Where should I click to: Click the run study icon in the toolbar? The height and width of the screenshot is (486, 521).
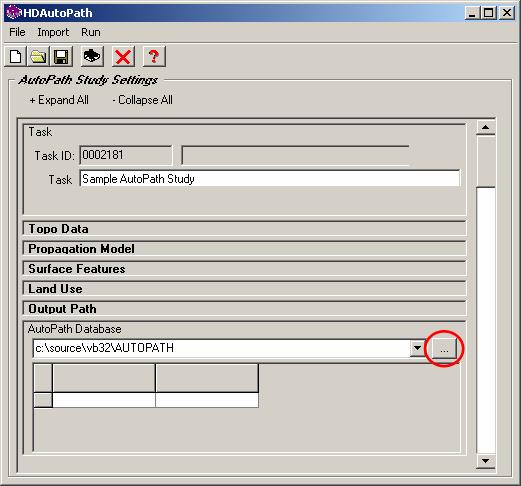coord(92,56)
